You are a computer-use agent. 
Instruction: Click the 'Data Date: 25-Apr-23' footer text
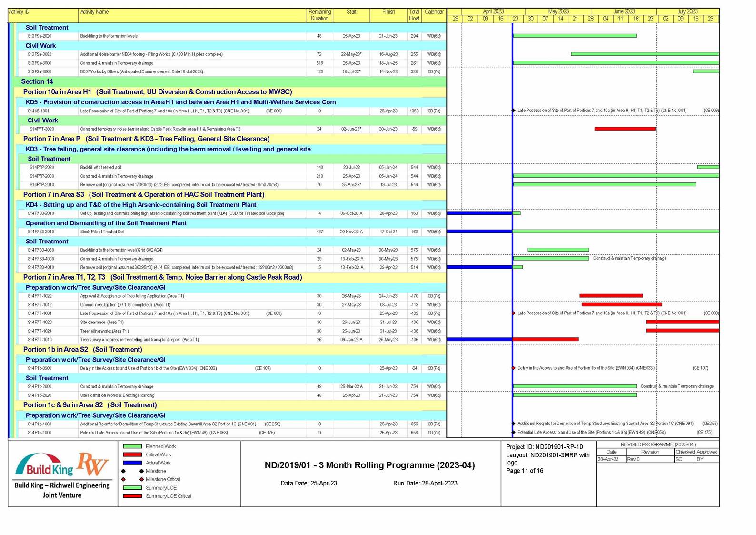point(308,483)
